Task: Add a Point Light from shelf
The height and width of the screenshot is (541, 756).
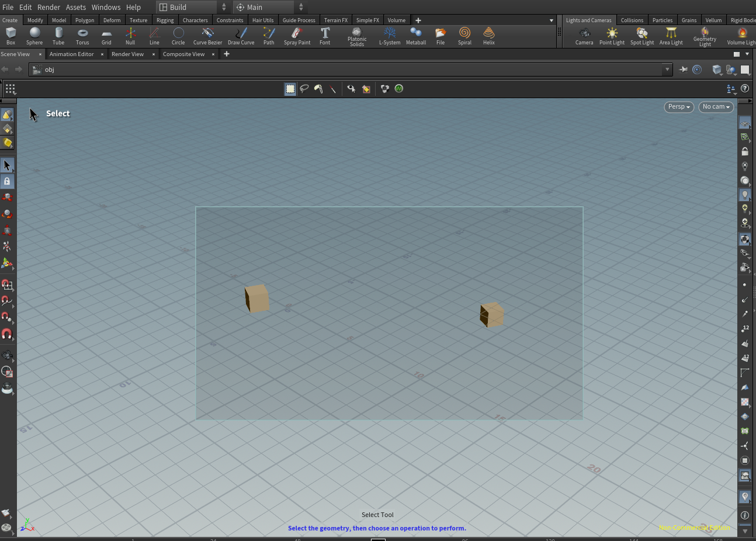Action: point(612,36)
